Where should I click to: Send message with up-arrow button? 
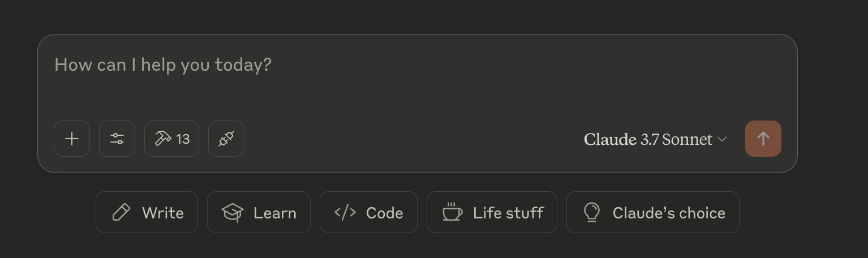pyautogui.click(x=763, y=139)
